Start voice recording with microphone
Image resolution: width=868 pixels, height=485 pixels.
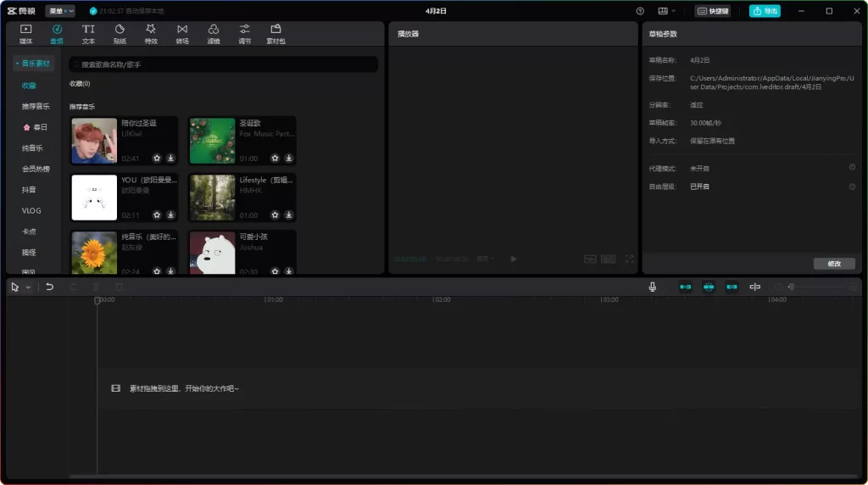point(653,287)
